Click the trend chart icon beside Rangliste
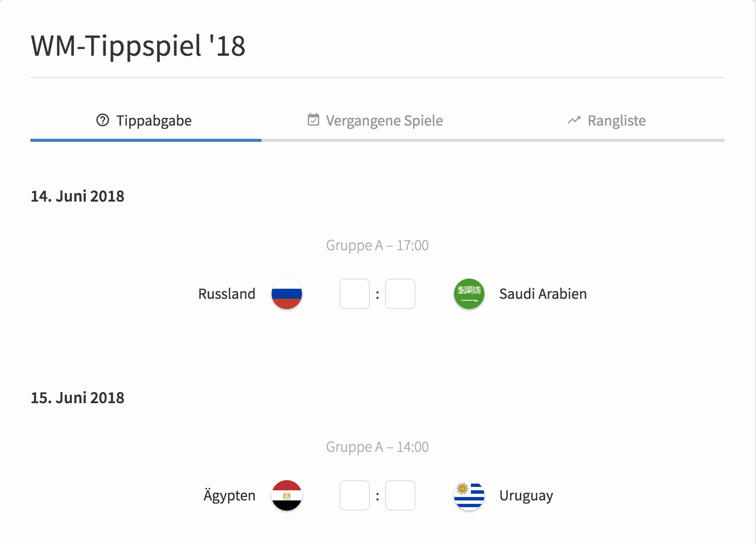Screen dimensions: 756x544 coord(574,120)
